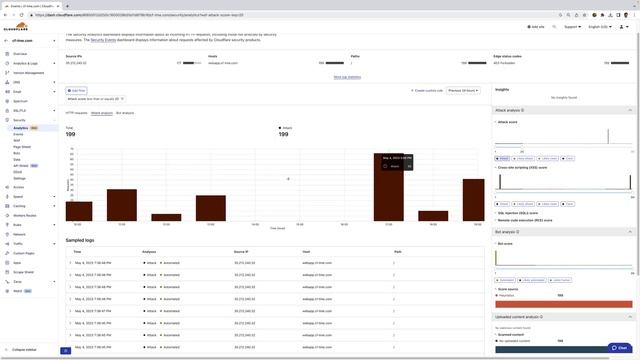The height and width of the screenshot is (360, 640).
Task: Click the browser address bar
Action: click(x=294, y=15)
